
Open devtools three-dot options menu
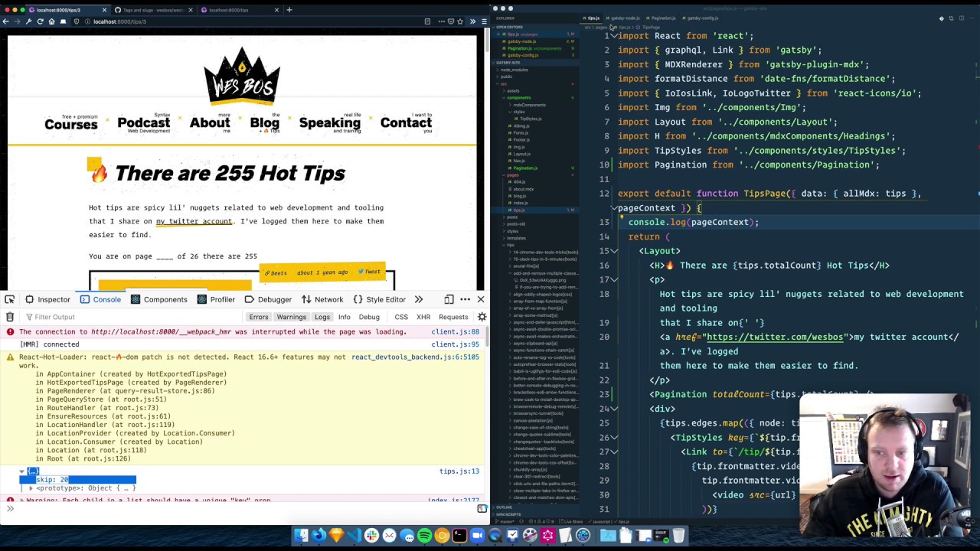[x=465, y=299]
